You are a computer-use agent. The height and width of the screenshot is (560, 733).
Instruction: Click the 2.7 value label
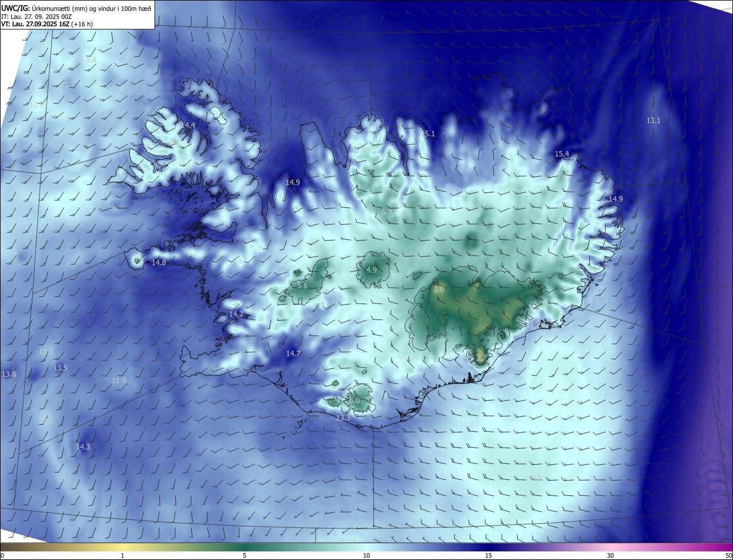point(481,359)
